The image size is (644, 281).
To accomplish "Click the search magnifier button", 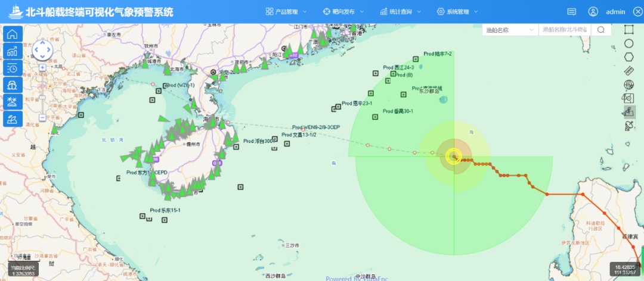I will click(x=601, y=30).
